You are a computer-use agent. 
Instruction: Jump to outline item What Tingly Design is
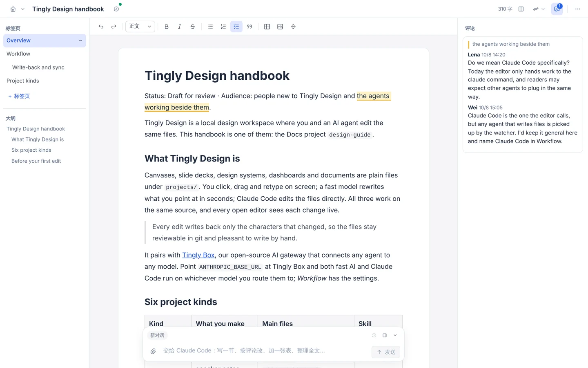[38, 139]
